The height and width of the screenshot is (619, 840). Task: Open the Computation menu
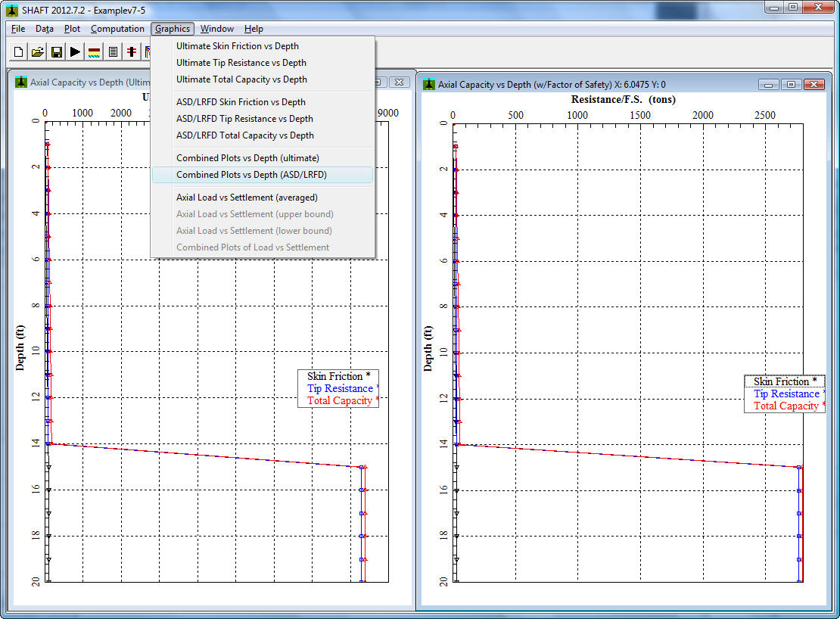pos(117,28)
